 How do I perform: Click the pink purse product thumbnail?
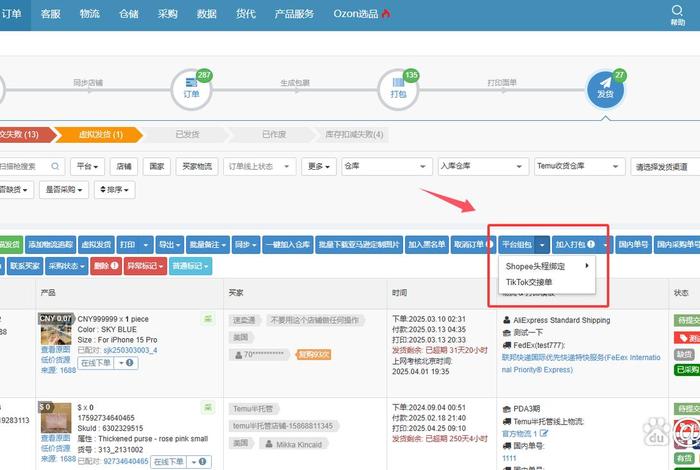click(56, 418)
